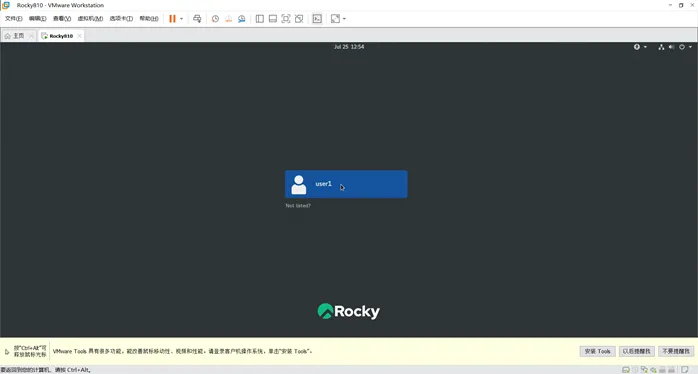Open the 文件(F) menu
Screen dimensions: 698x374
[13, 19]
